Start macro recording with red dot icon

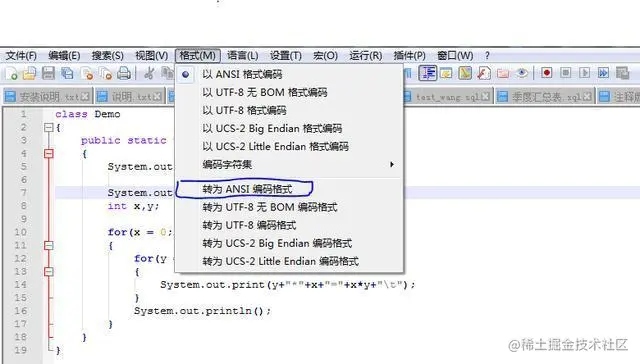click(547, 73)
